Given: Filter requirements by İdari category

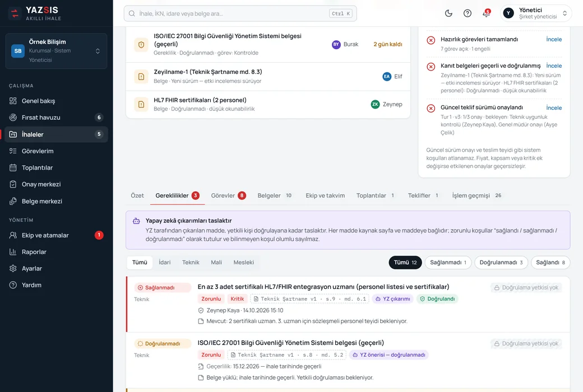Looking at the screenshot, I should pos(165,262).
